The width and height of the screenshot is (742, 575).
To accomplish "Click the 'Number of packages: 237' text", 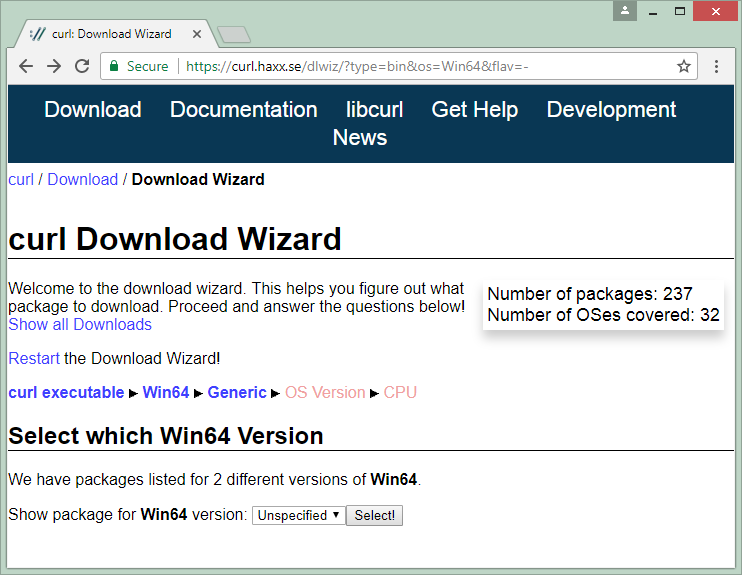I will click(590, 294).
